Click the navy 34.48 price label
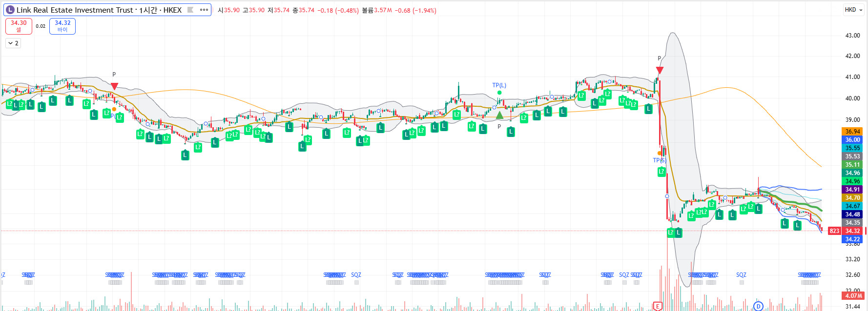 (852, 214)
